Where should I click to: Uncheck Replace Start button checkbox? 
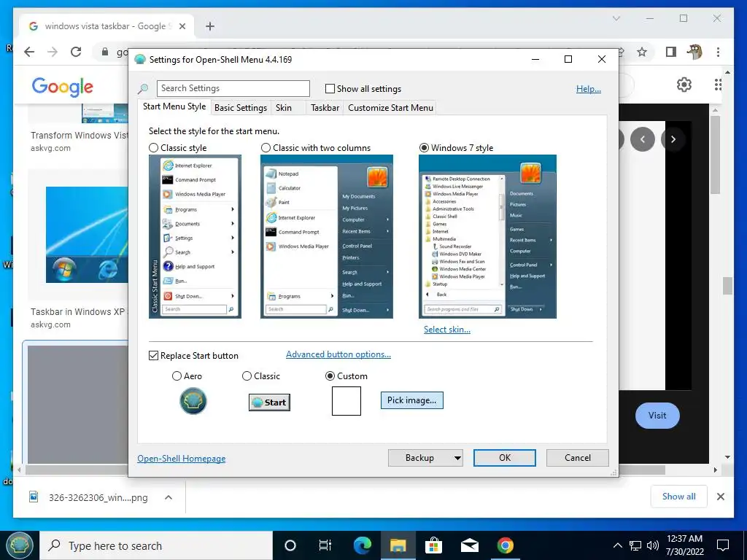point(153,356)
